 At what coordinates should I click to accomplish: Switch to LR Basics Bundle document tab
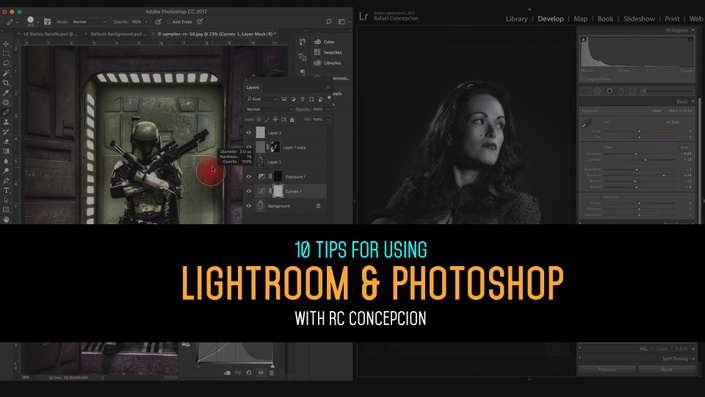(50, 34)
